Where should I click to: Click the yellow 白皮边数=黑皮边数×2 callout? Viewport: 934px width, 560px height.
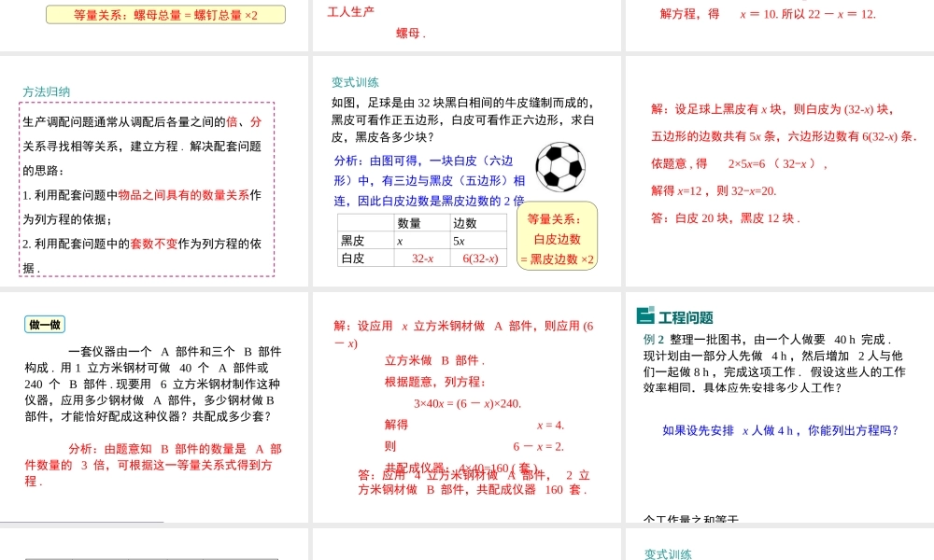pyautogui.click(x=557, y=236)
